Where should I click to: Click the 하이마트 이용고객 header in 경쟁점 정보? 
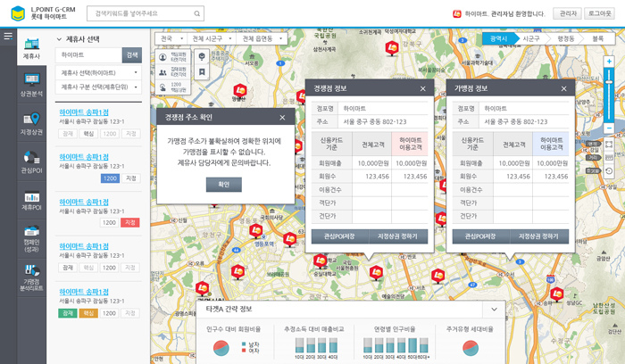tap(410, 144)
